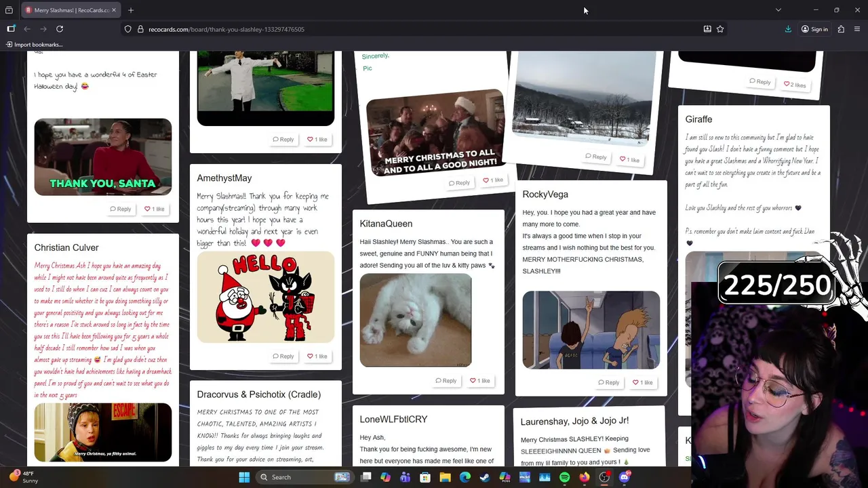Viewport: 868px width, 488px height.
Task: Open a new tab with the plus icon
Action: coord(131,10)
